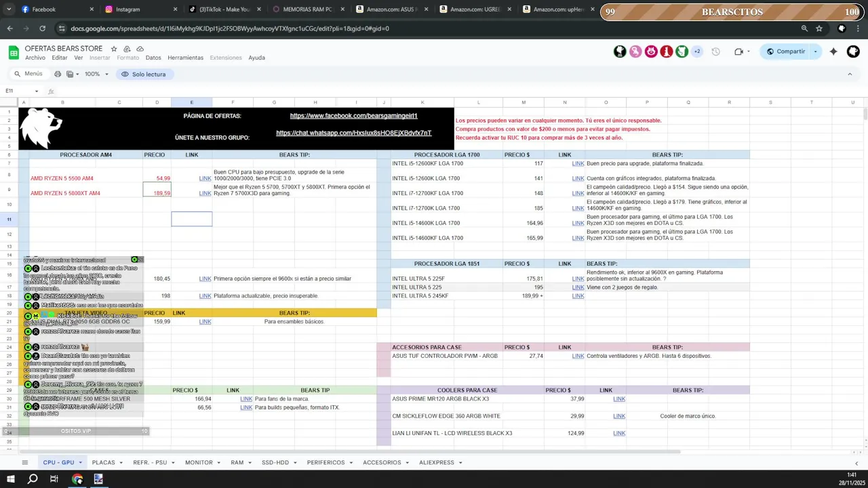The height and width of the screenshot is (488, 868).
Task: Open the Menús search box
Action: pos(28,74)
